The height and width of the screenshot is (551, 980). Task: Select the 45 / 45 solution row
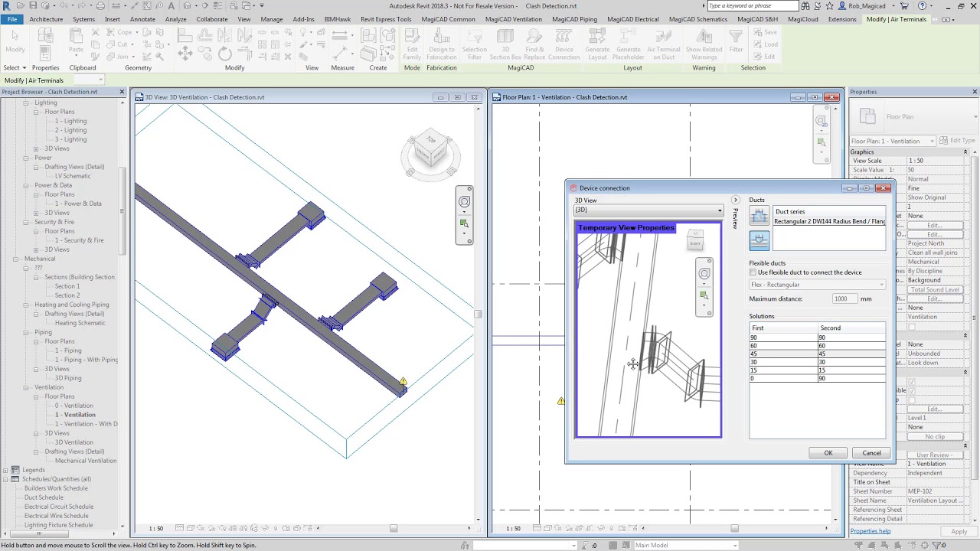(x=817, y=354)
